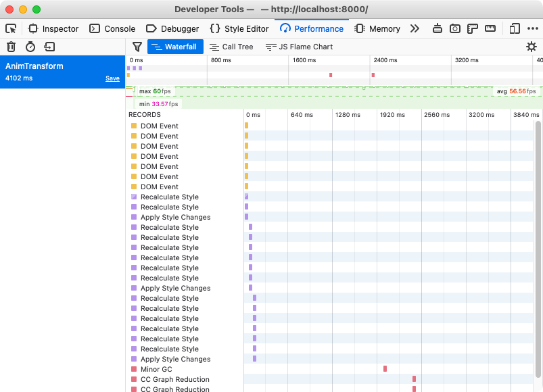Start a new performance recording with the stopwatch

click(30, 47)
